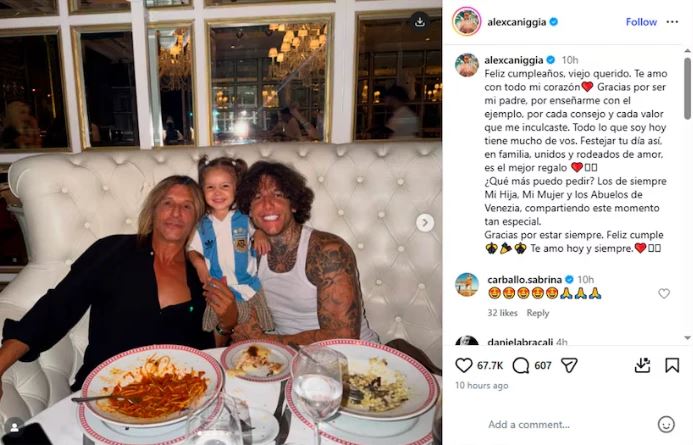Open the three-dot more options menu
This screenshot has height=445, width=693.
[x=672, y=22]
